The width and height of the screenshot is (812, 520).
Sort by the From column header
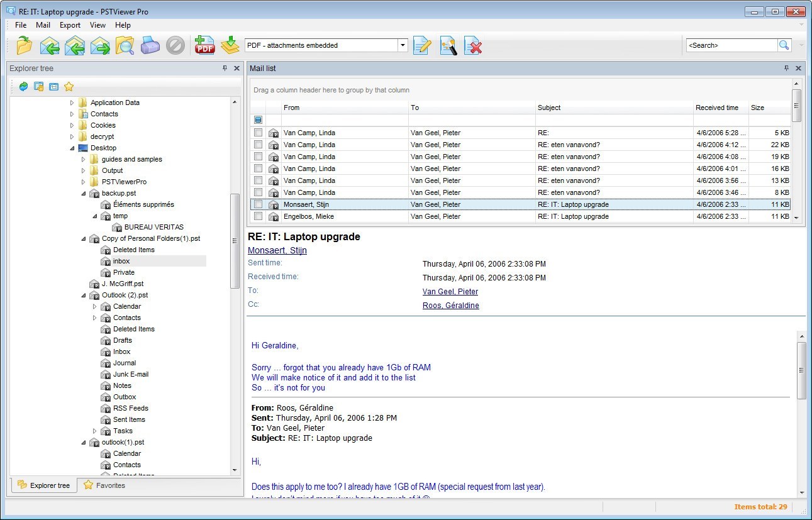click(x=345, y=108)
